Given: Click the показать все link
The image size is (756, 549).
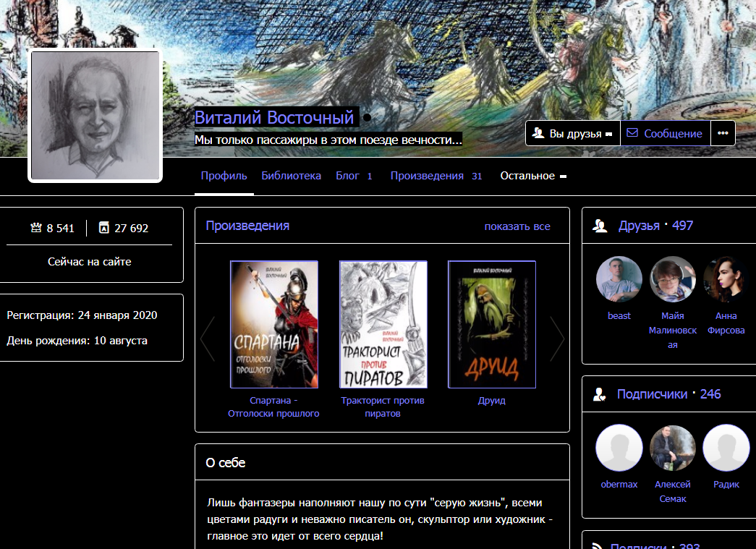Looking at the screenshot, I should click(517, 226).
